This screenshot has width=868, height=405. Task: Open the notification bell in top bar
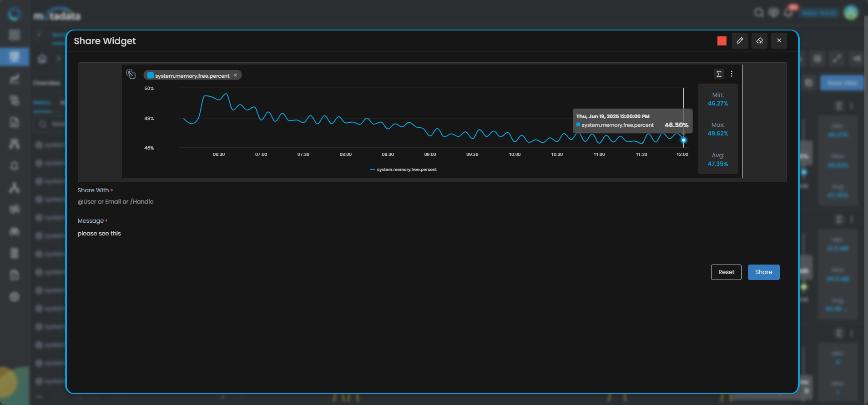click(x=789, y=13)
